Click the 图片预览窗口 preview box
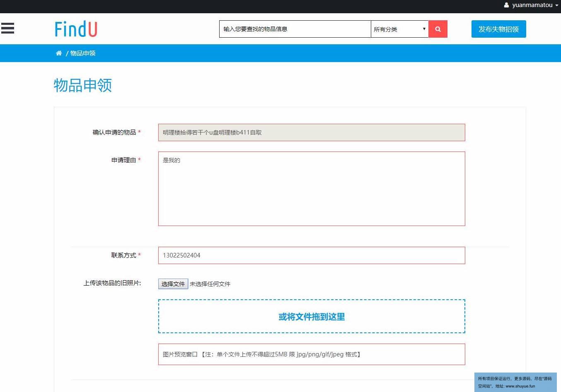 (x=311, y=354)
